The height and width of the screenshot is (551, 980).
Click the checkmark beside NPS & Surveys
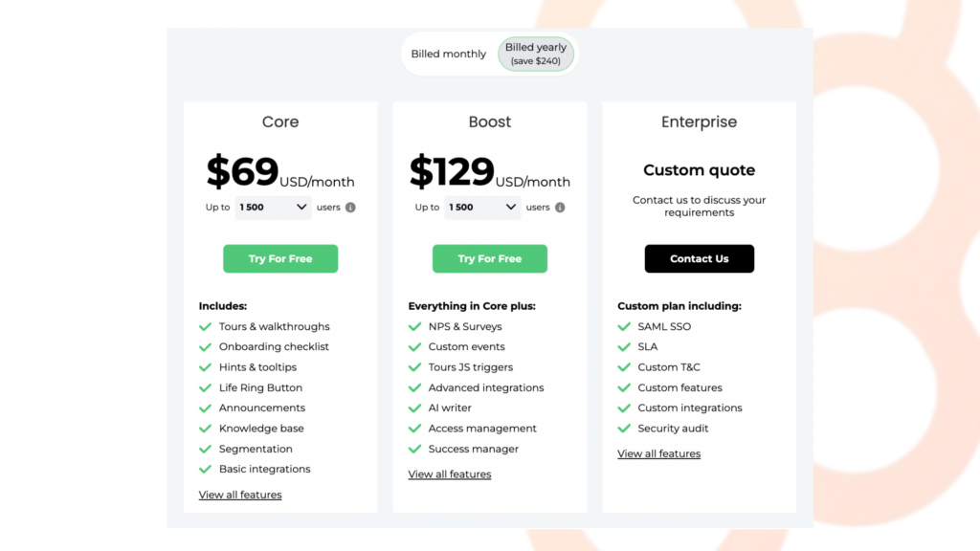(x=415, y=326)
